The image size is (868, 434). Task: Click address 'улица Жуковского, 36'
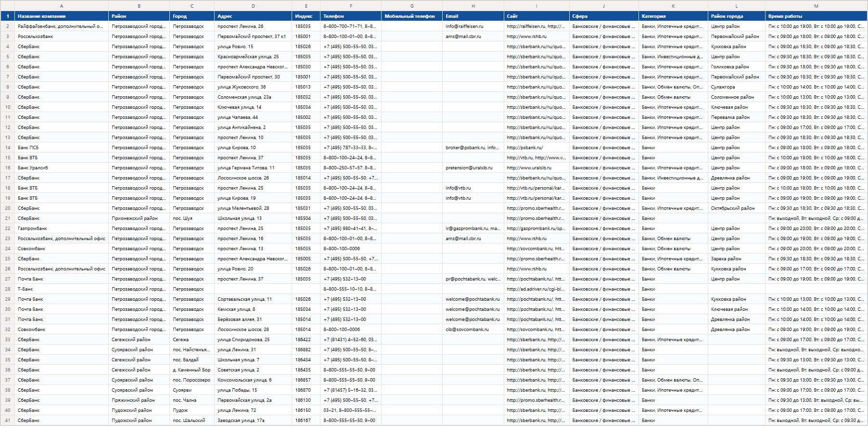[x=253, y=87]
